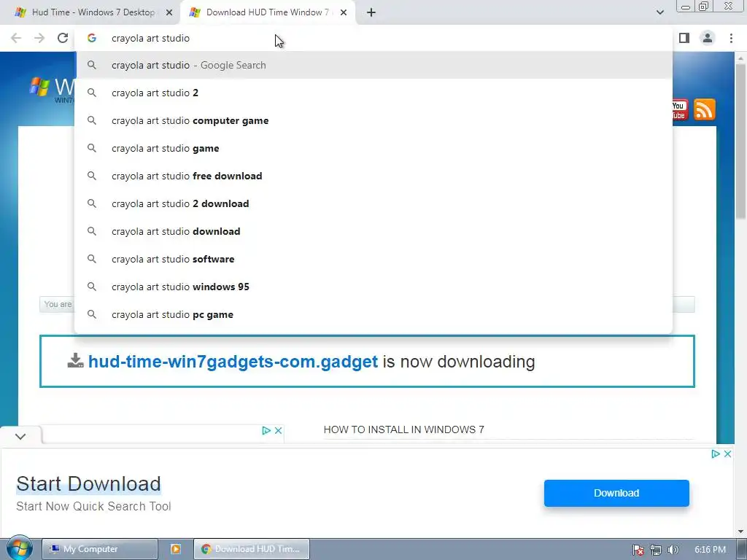Click the HOW TO INSTALL IN WINDOWS 7 heading
Viewport: 747px width, 560px height.
point(403,429)
